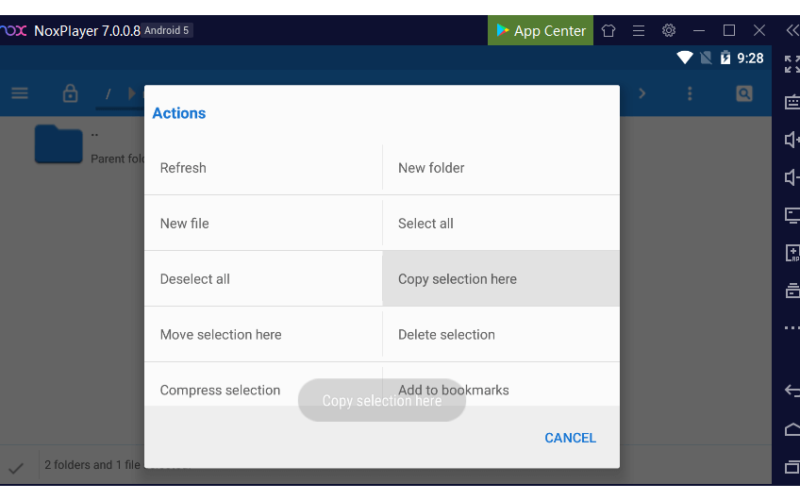The width and height of the screenshot is (800, 500).
Task: Select Delete selection action
Action: pyautogui.click(x=501, y=334)
